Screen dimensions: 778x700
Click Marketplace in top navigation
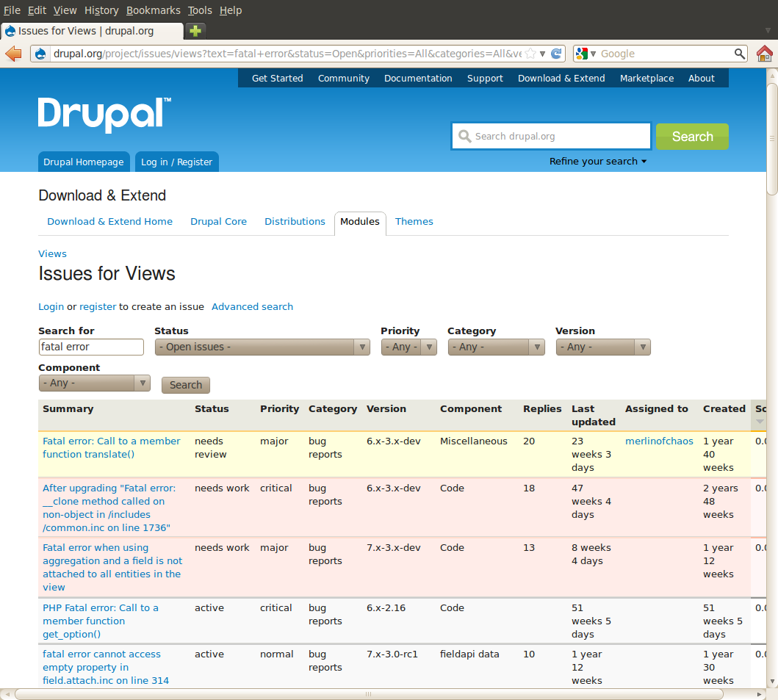[646, 79]
